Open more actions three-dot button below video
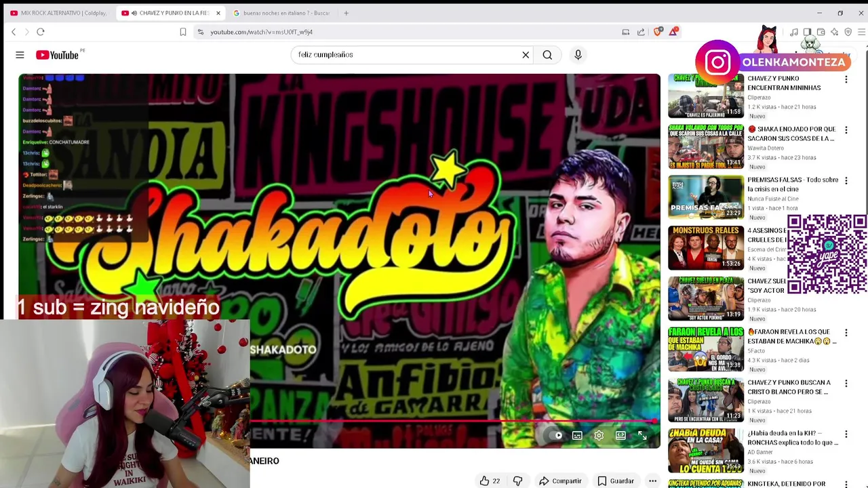The image size is (868, 488). pyautogui.click(x=652, y=481)
